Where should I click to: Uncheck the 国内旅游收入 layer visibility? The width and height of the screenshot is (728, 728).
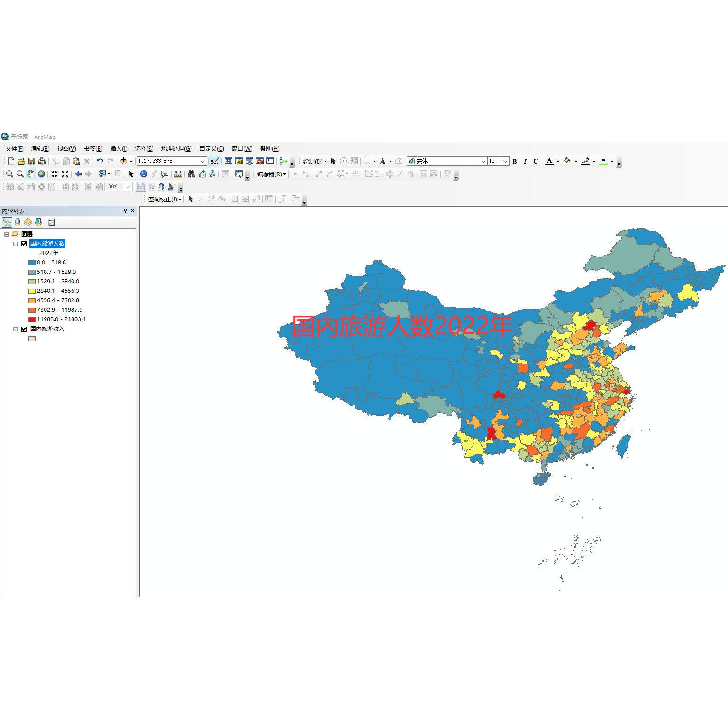click(24, 329)
